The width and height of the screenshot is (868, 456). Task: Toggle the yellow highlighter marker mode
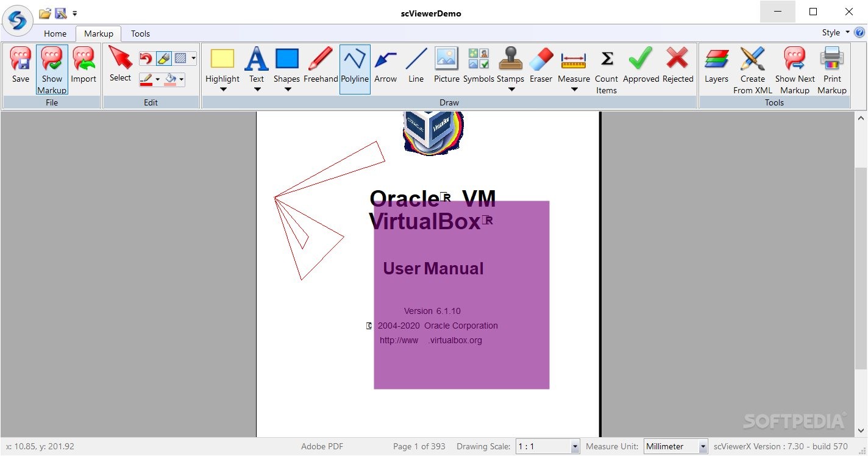tap(163, 59)
